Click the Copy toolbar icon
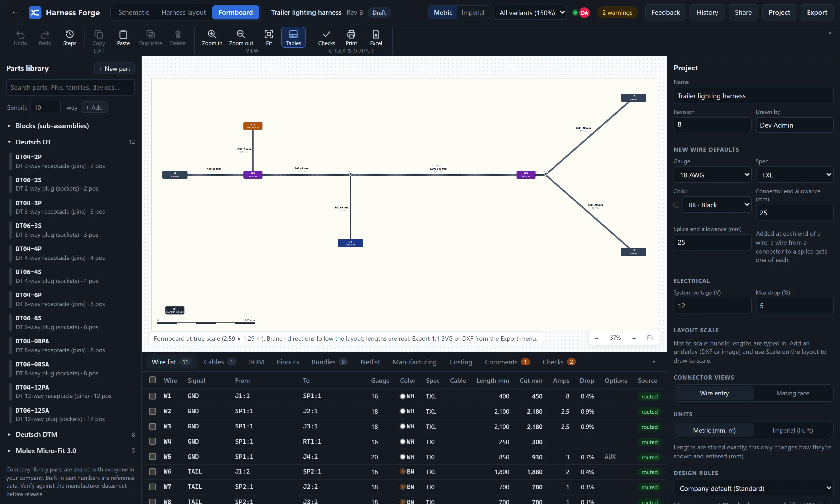The width and height of the screenshot is (840, 504). pyautogui.click(x=98, y=34)
